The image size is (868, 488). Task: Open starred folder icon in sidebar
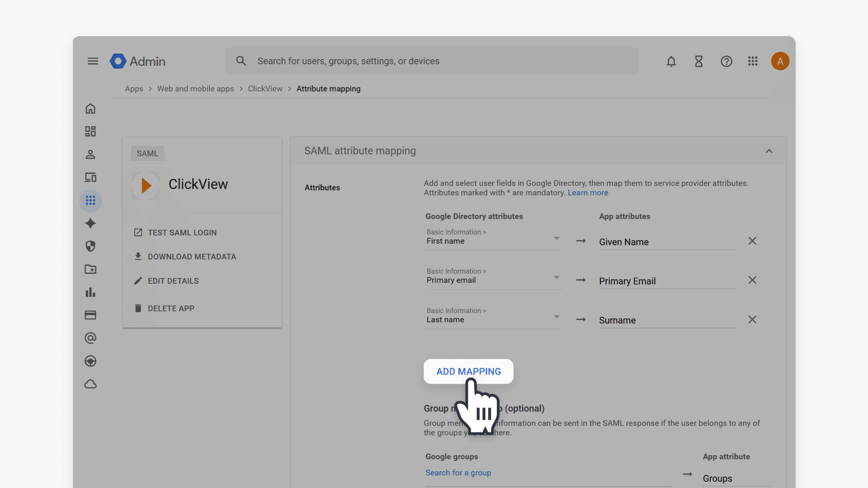90,269
